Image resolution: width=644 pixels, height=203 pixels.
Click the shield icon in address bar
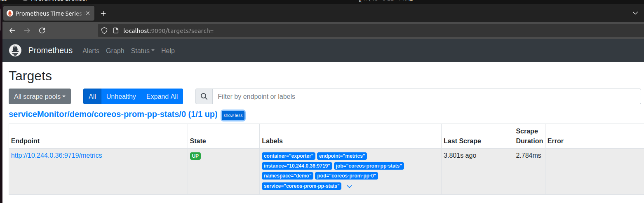104,30
